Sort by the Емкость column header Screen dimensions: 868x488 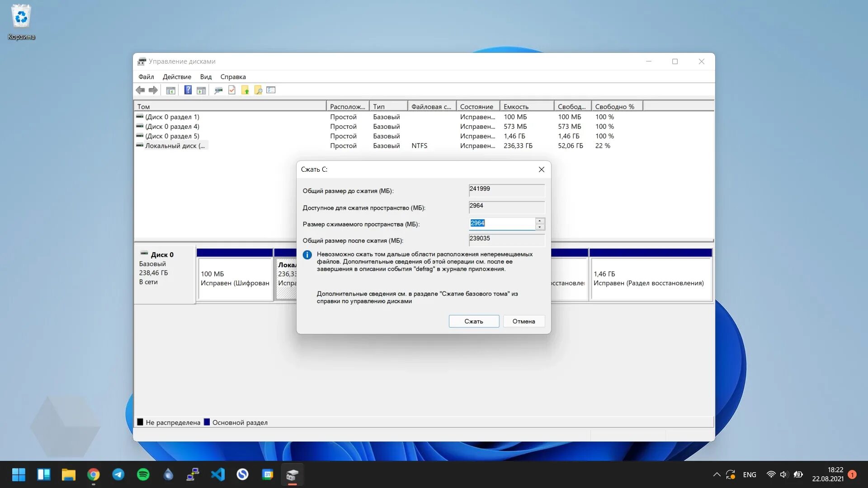tap(527, 107)
